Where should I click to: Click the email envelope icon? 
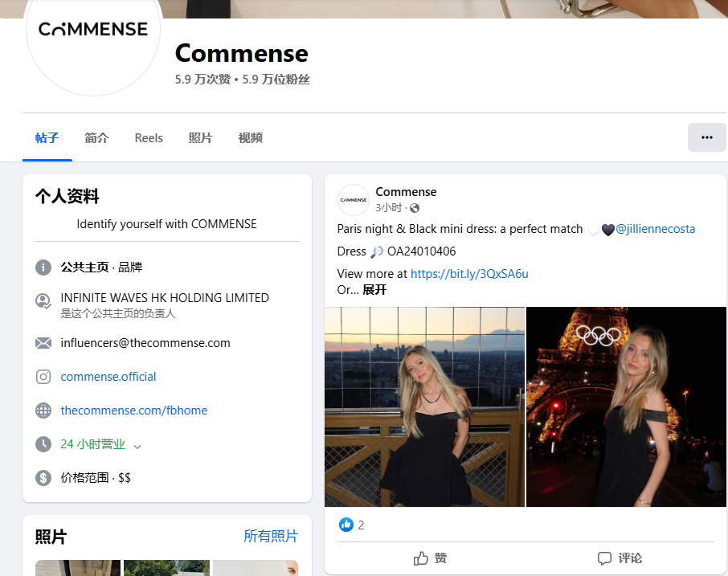coord(43,343)
